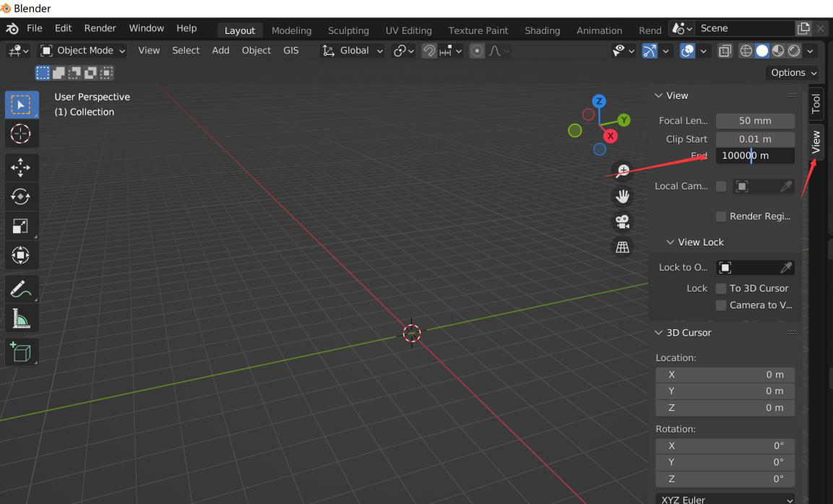This screenshot has height=504, width=833.
Task: Select the Scale tool
Action: (x=21, y=226)
